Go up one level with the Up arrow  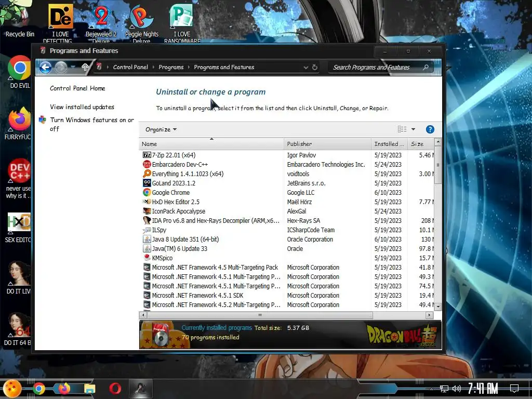tap(85, 67)
